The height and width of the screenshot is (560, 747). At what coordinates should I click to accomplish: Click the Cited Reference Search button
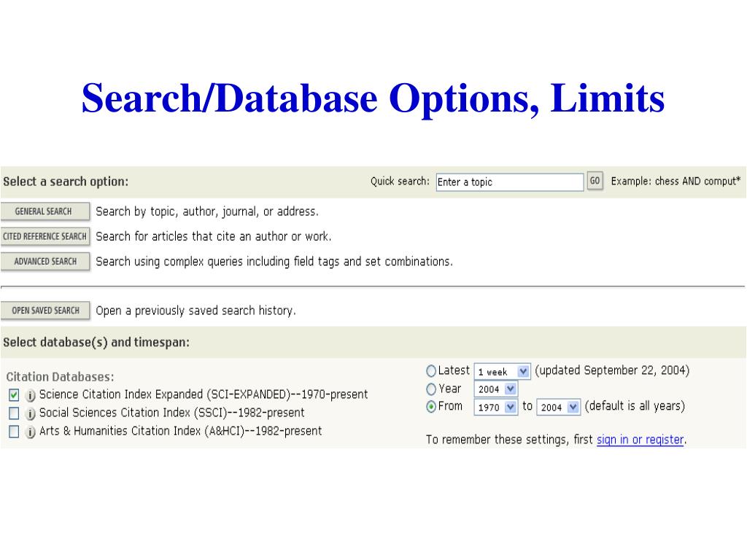(44, 236)
